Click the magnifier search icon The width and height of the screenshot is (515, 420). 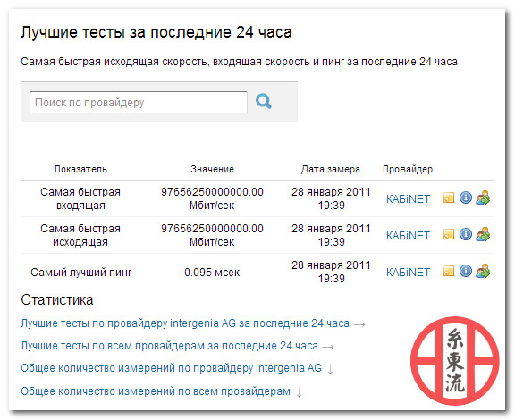pos(264,102)
